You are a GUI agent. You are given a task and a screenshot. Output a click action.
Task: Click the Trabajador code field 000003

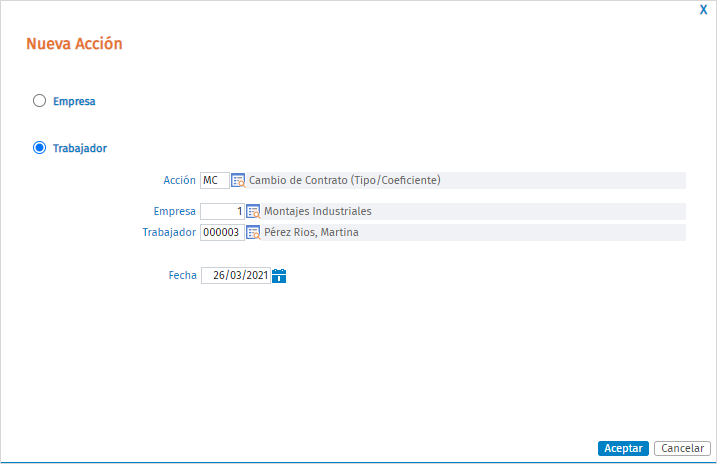pos(222,233)
